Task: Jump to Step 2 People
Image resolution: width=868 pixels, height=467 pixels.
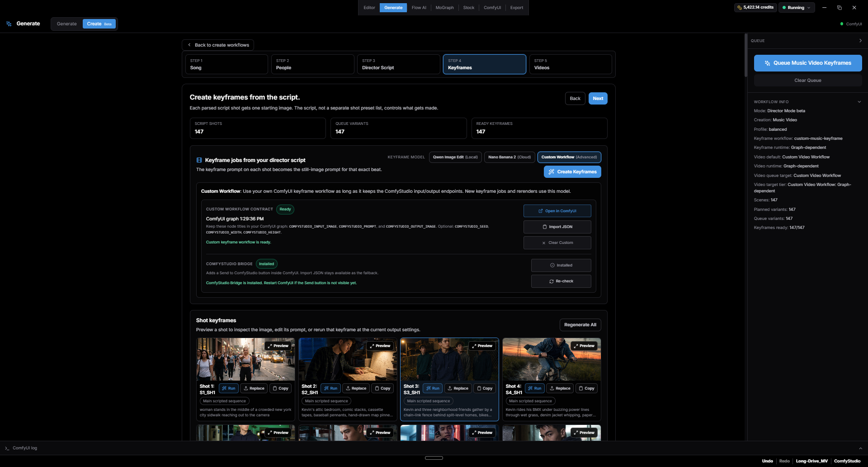Action: 312,64
